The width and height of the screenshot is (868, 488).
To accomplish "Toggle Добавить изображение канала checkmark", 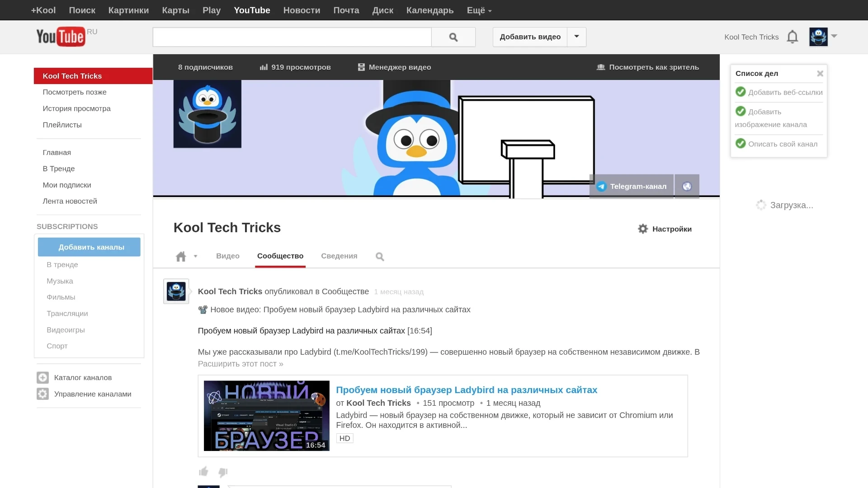I will pyautogui.click(x=741, y=111).
